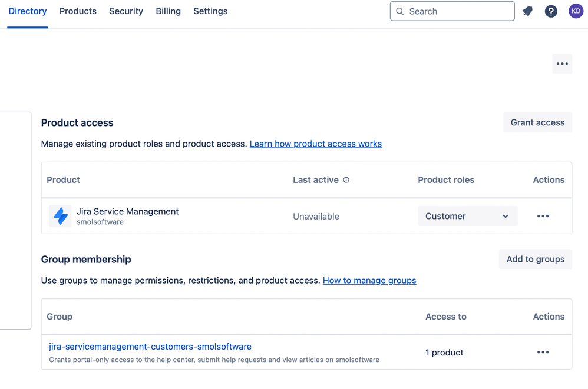Click the Add to groups button

coord(535,259)
